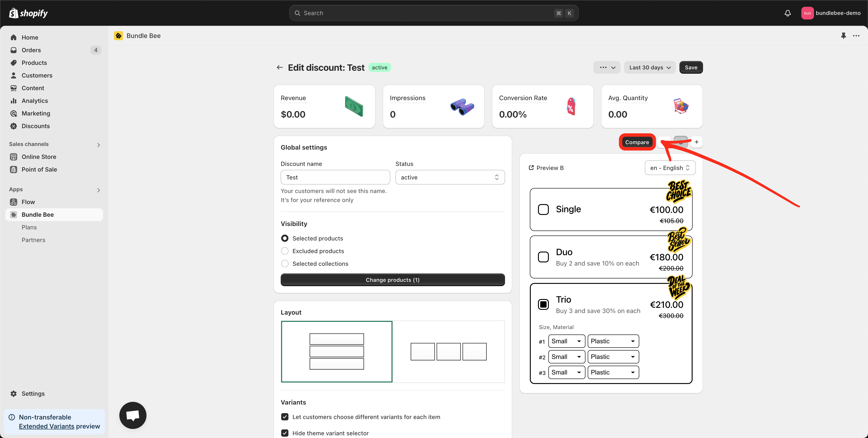Expand the 'Last 30 days' date range dropdown
The width and height of the screenshot is (868, 438).
pos(650,67)
